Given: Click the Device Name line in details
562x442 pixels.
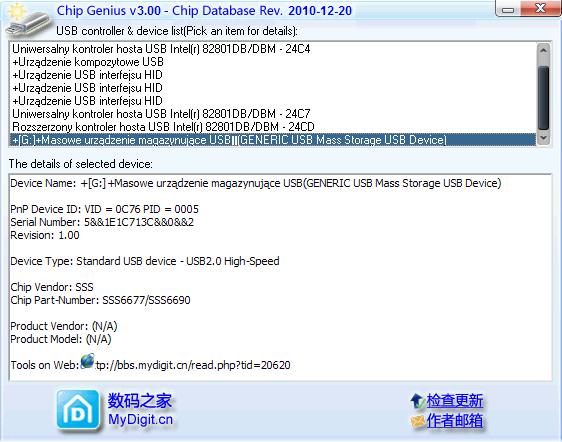Looking at the screenshot, I should pos(256,183).
